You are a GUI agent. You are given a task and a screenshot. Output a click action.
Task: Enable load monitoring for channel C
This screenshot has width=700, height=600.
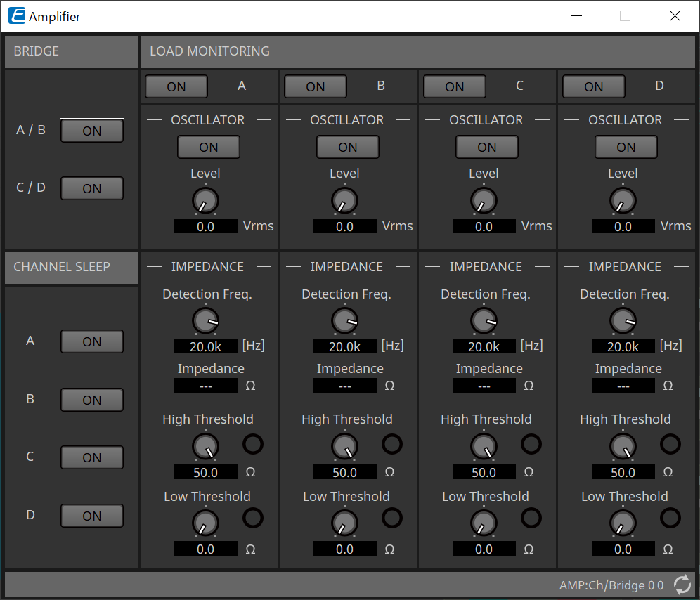[454, 86]
